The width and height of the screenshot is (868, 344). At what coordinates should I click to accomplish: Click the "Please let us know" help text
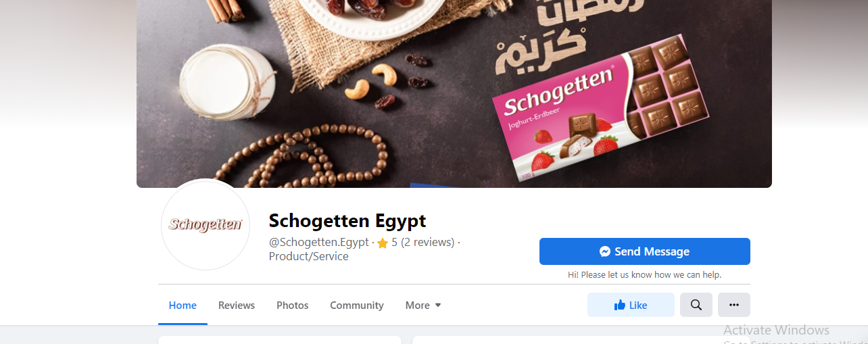pos(644,275)
